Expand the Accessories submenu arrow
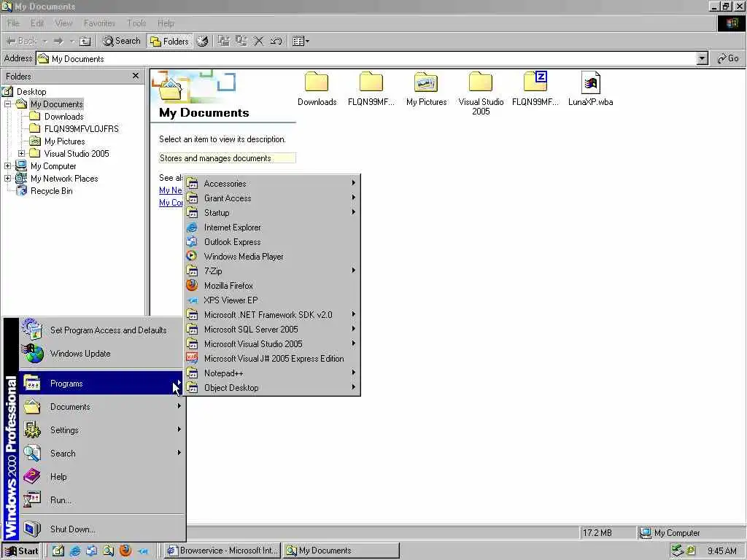The width and height of the screenshot is (747, 560). click(x=354, y=183)
